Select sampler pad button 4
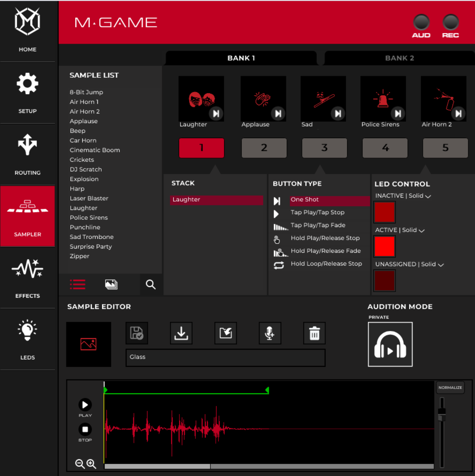This screenshot has width=475, height=476. (385, 148)
